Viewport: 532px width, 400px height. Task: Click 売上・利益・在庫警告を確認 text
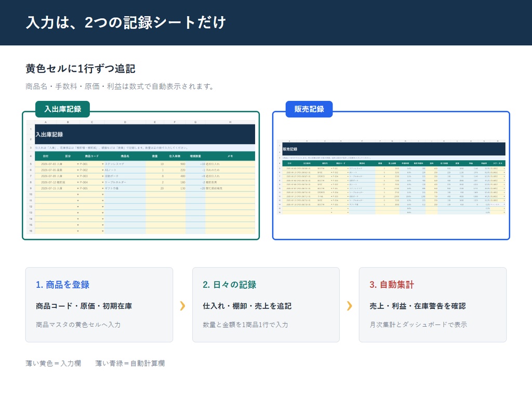tap(418, 306)
